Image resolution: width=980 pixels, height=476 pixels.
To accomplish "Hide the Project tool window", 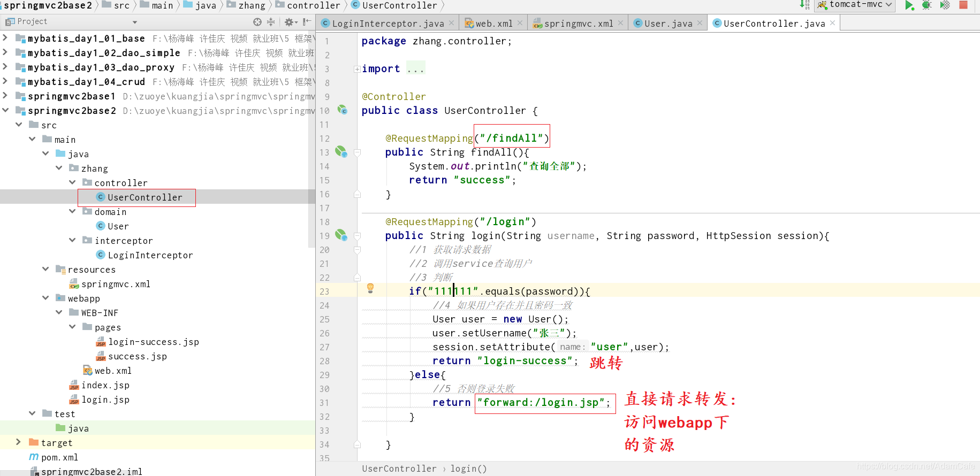I will click(x=307, y=22).
